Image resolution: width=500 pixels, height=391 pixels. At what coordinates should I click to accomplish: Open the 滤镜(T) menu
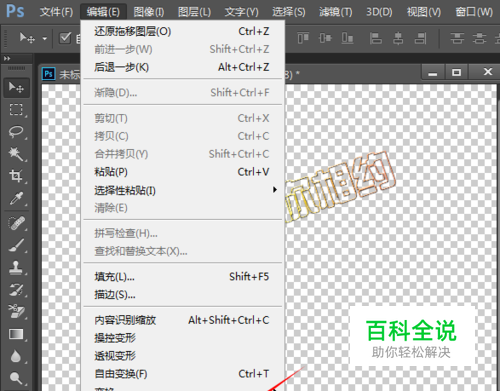coord(336,12)
